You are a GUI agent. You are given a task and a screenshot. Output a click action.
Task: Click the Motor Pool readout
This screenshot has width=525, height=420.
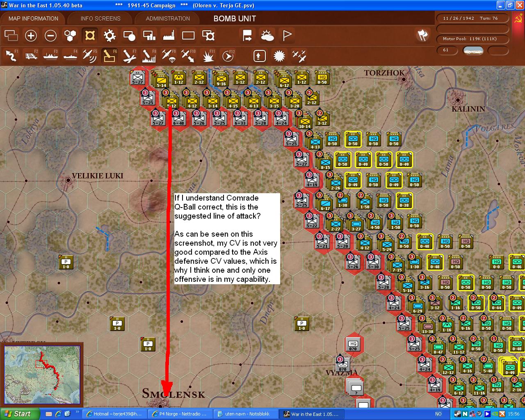(x=473, y=39)
